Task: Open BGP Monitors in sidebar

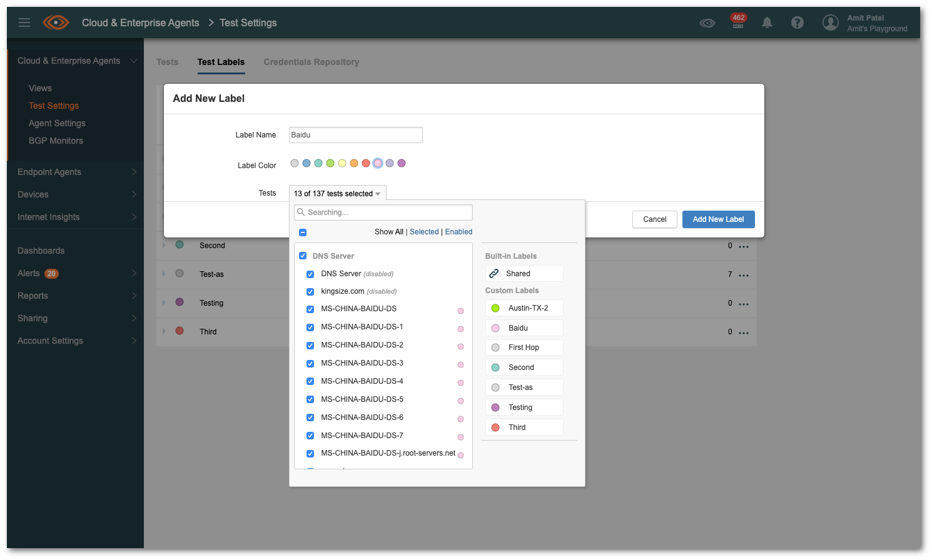Action: tap(56, 141)
